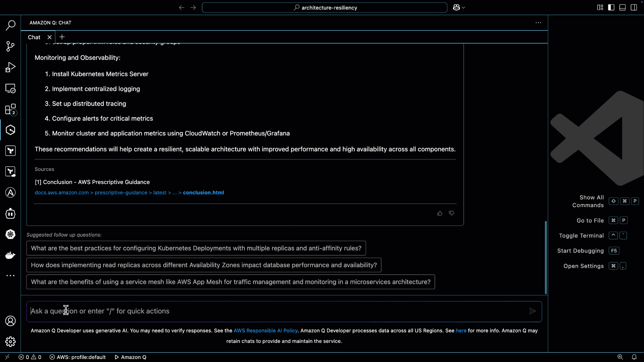Open the Extensions view showing 2 updates
Screen dimensions: 644x362
tap(10, 109)
